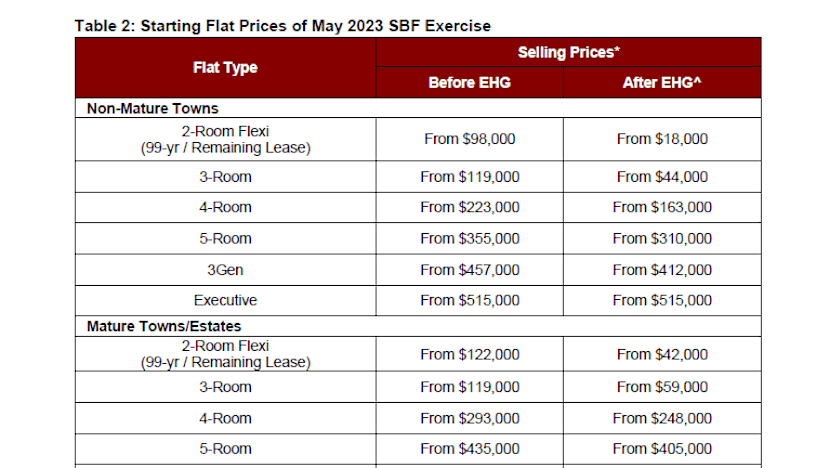Image resolution: width=830 pixels, height=468 pixels.
Task: Select the "3Gen" flat type cell
Action: 225,270
